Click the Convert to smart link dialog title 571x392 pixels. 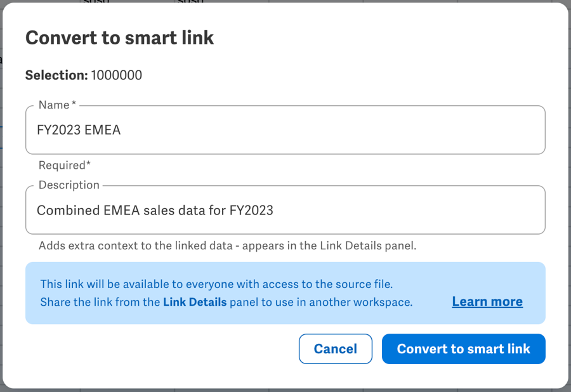(119, 38)
